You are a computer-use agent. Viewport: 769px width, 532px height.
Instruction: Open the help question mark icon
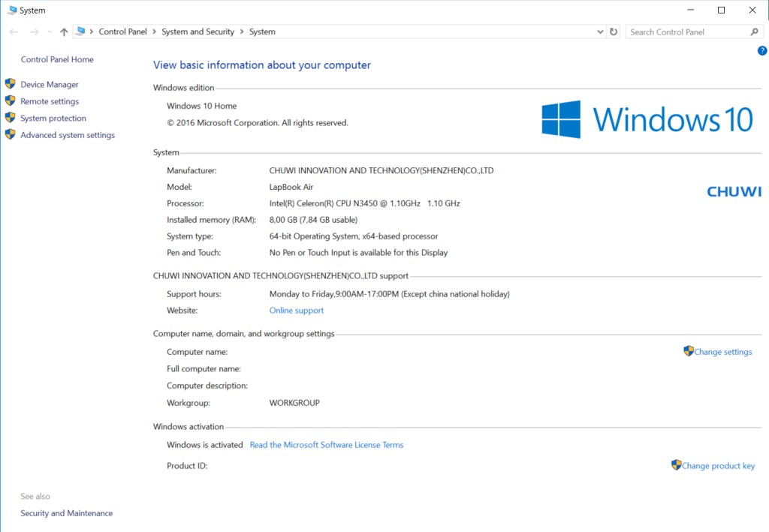point(762,50)
